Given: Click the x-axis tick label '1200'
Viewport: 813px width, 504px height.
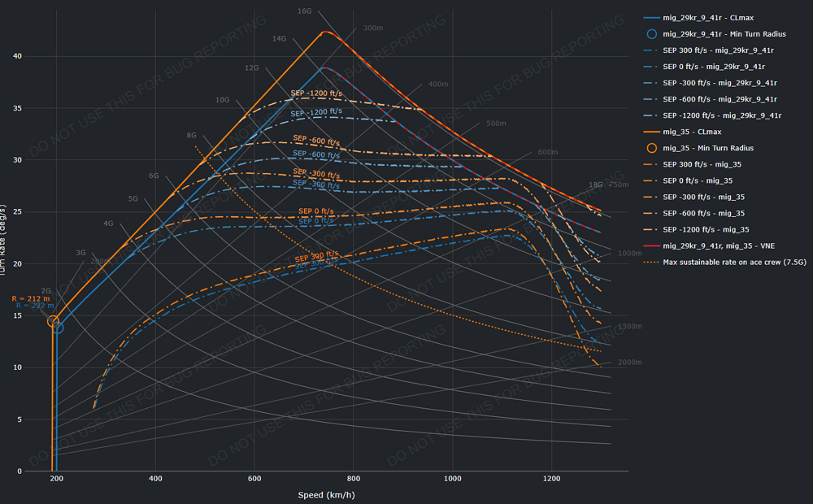Looking at the screenshot, I should click(x=551, y=479).
